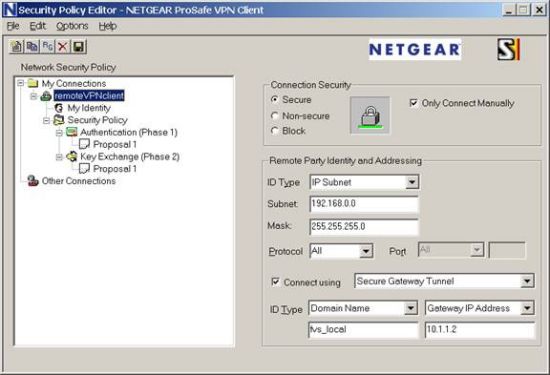550x375 pixels.
Task: Collapse the My Connections tree node
Action: tap(21, 83)
